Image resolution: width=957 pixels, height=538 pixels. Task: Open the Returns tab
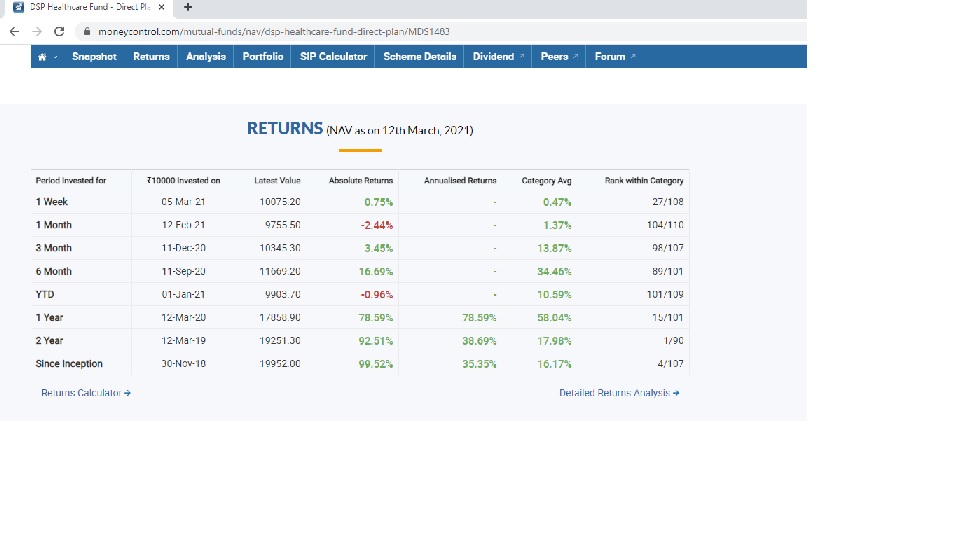pyautogui.click(x=151, y=57)
